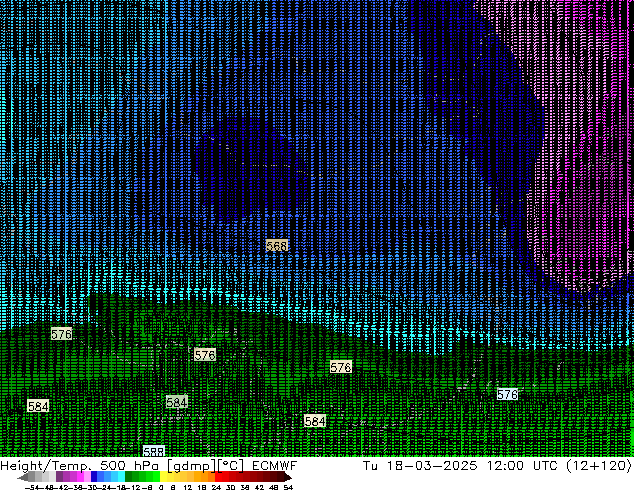The width and height of the screenshot is (634, 490).
Task: Pick the bright red legend swatch
Action: click(x=218, y=477)
